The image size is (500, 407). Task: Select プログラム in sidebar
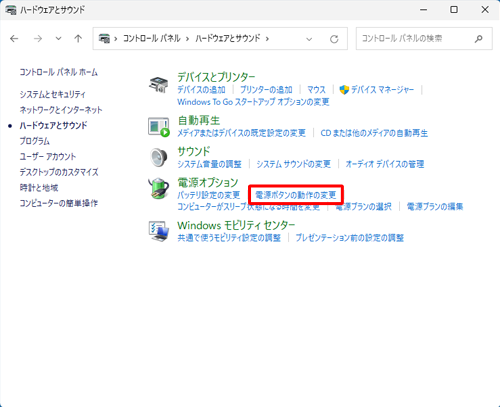(35, 141)
